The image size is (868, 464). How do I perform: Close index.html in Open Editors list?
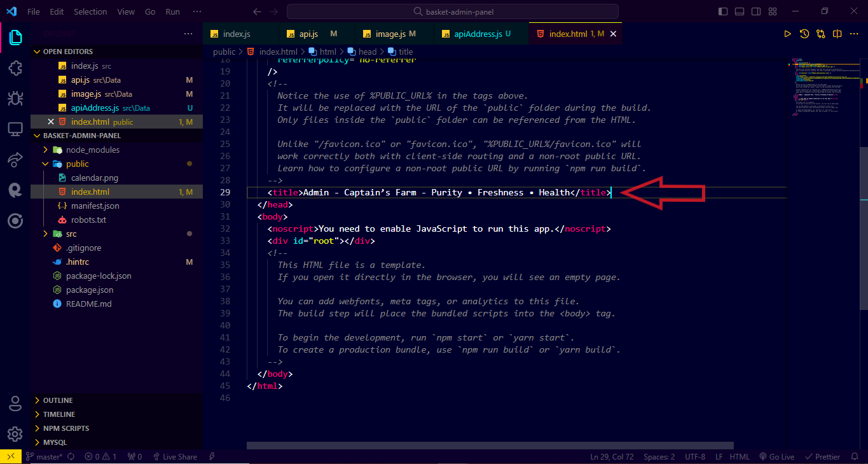click(51, 122)
